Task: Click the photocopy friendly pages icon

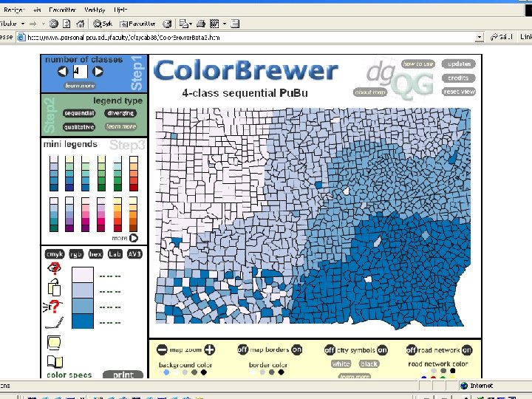Action: [x=54, y=287]
